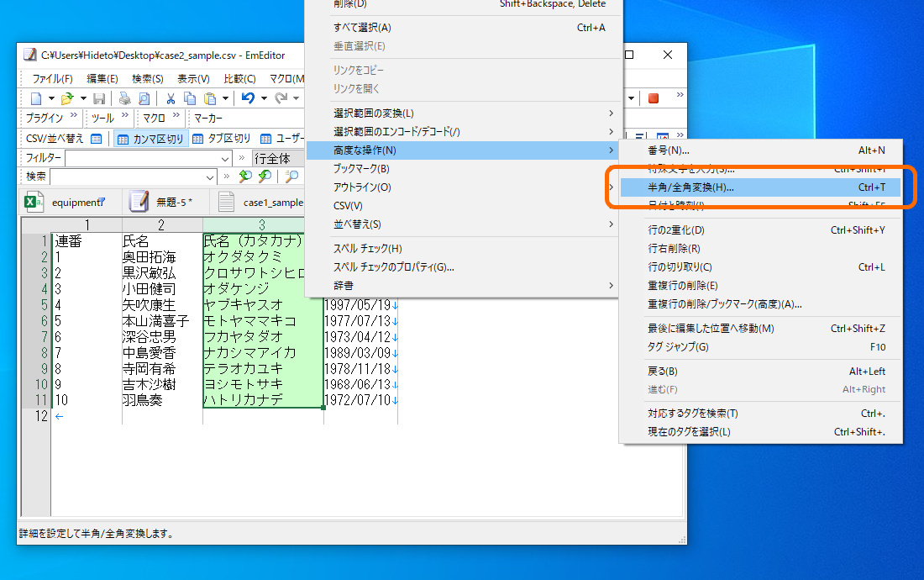Click the Find magnifier icon beside search
924x580 pixels.
pyautogui.click(x=293, y=176)
